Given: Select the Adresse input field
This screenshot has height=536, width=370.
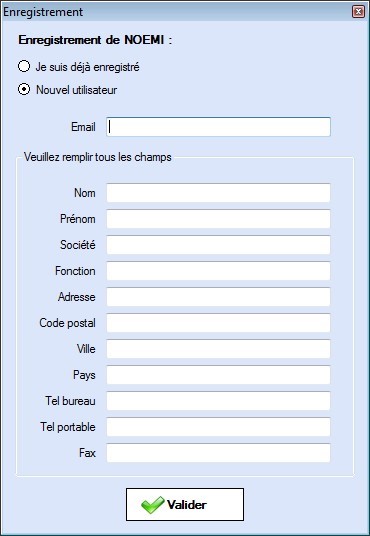Looking at the screenshot, I should (218, 297).
